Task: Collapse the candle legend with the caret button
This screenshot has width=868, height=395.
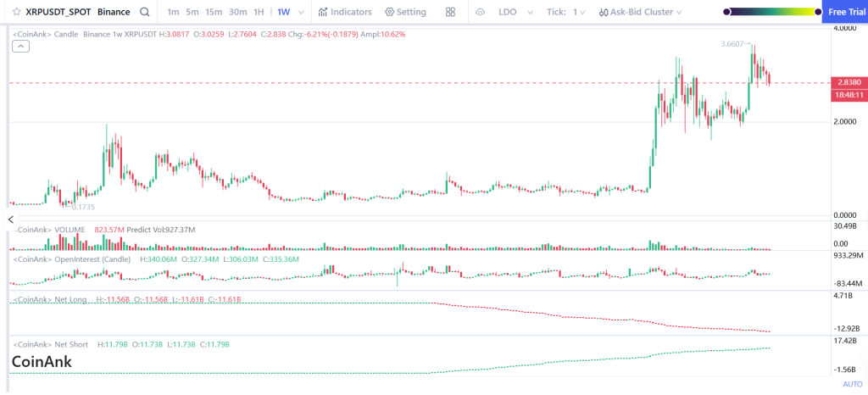Action: click(20, 47)
